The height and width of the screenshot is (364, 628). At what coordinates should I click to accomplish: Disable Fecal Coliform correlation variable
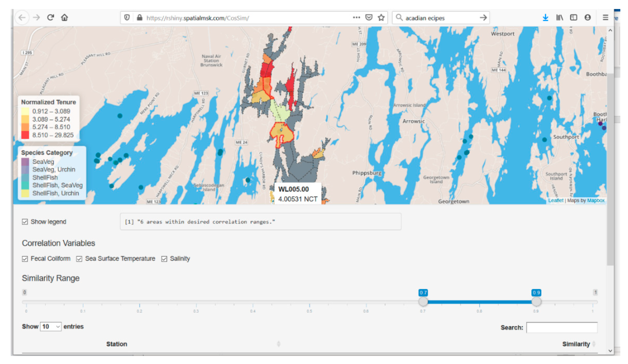(x=25, y=259)
